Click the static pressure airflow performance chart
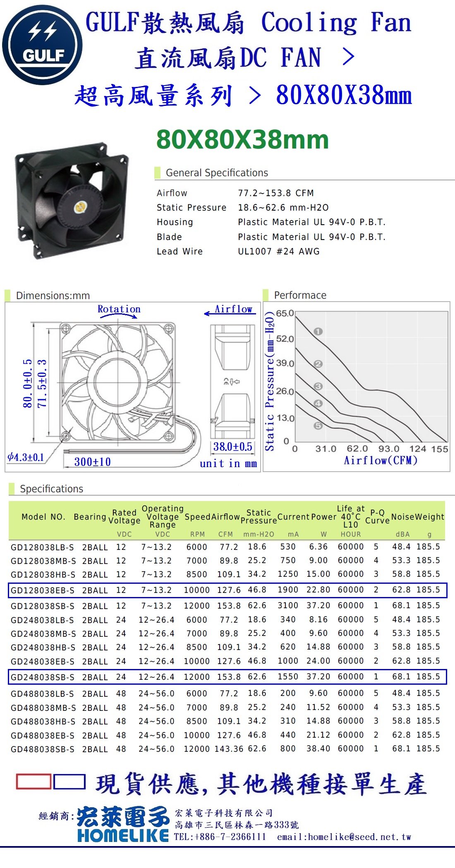This screenshot has height=868, width=455. pyautogui.click(x=357, y=386)
